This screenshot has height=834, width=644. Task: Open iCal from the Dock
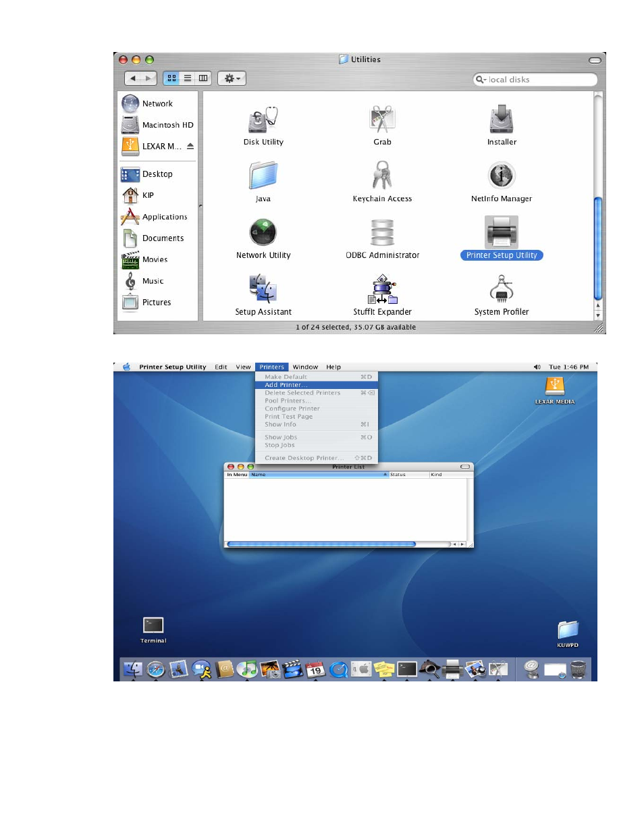315,669
